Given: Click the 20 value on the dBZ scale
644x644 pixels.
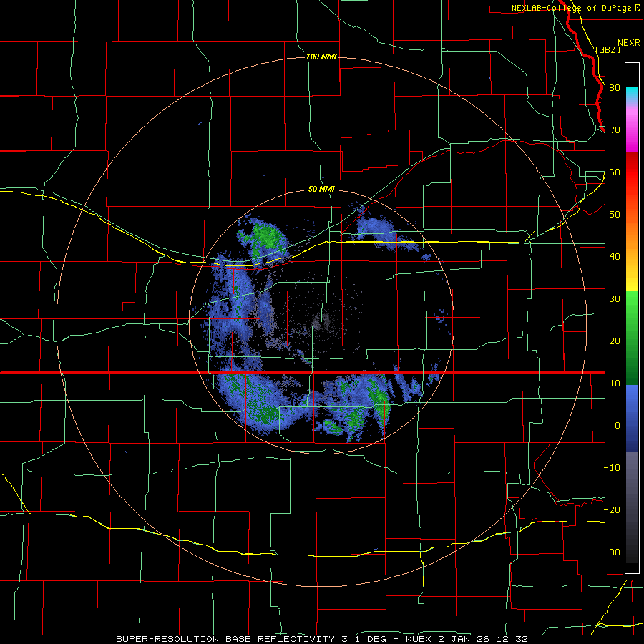Looking at the screenshot, I should click(x=615, y=341).
